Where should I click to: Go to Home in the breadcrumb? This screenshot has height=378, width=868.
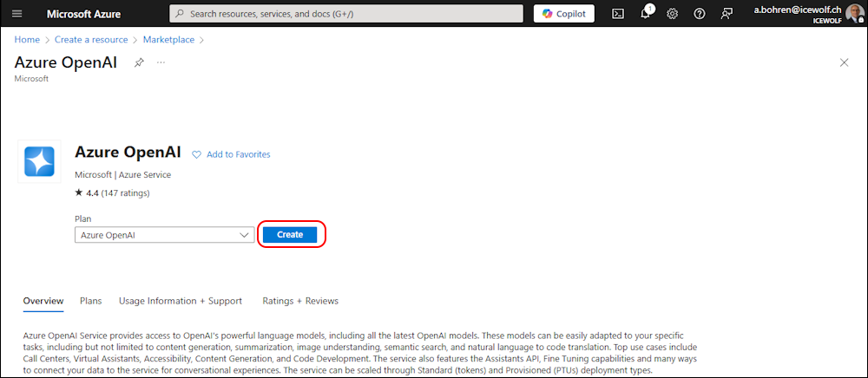[x=27, y=40]
